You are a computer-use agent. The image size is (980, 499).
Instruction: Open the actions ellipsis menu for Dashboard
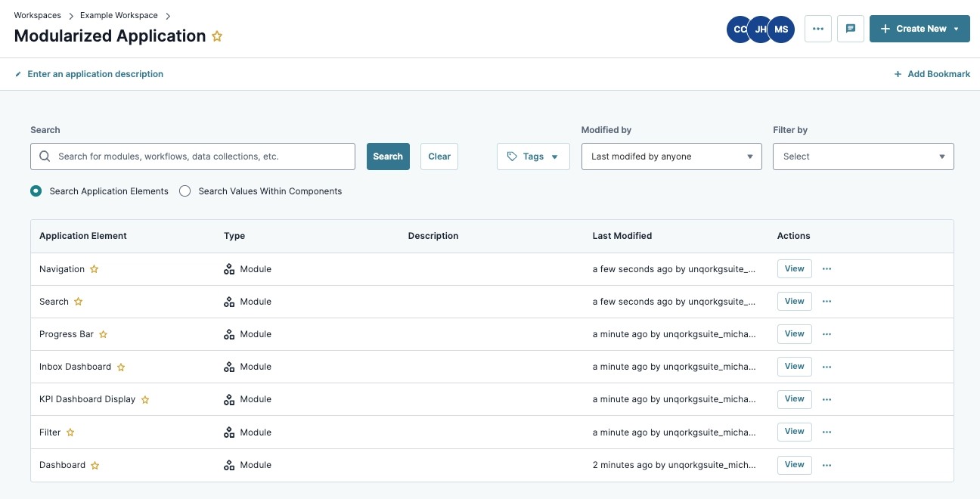tap(826, 464)
